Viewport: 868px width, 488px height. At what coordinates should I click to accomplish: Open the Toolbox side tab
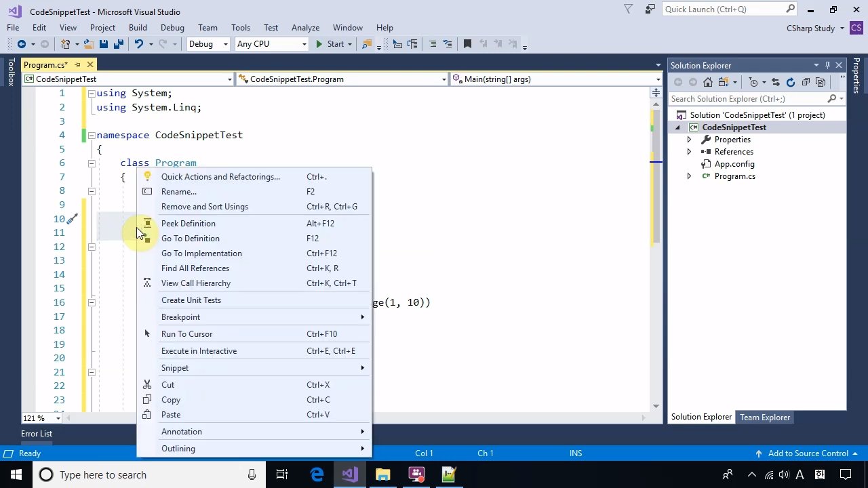11,72
